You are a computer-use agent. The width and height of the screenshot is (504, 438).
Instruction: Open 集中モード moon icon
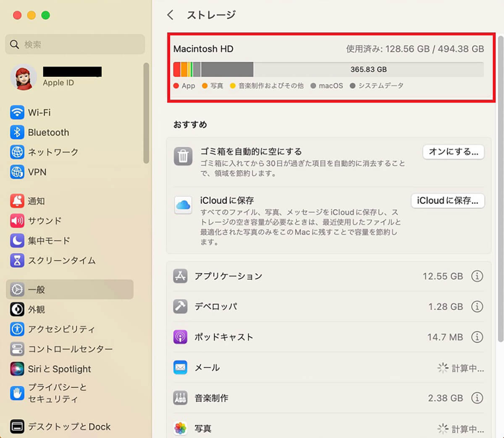click(x=17, y=240)
